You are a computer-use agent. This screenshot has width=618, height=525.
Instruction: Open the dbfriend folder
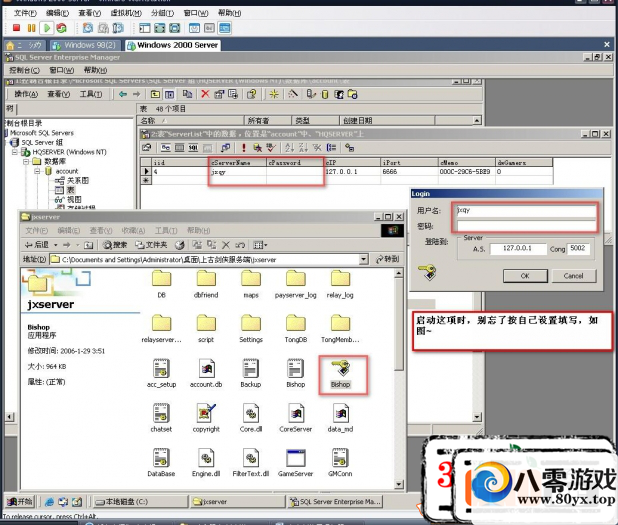click(x=206, y=284)
